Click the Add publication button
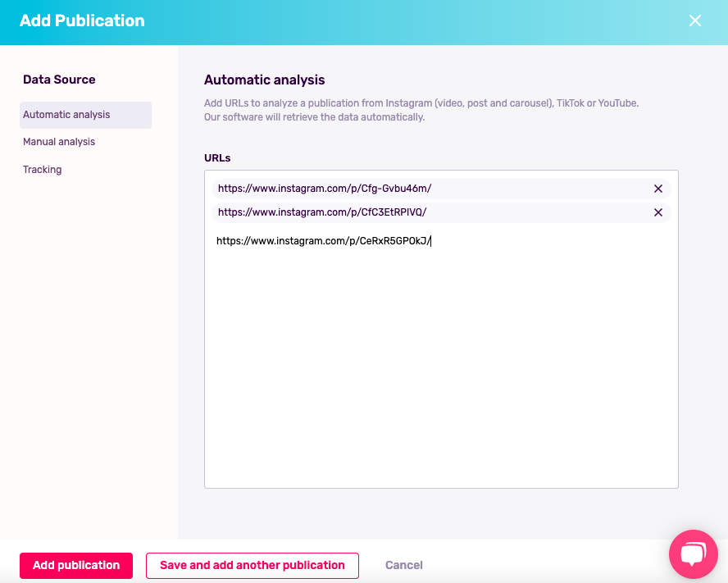Screen dimensions: 728x583 coord(75,565)
